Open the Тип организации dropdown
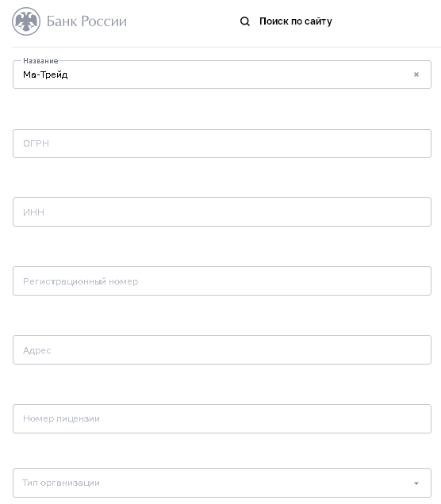The width and height of the screenshot is (441, 504). [222, 483]
